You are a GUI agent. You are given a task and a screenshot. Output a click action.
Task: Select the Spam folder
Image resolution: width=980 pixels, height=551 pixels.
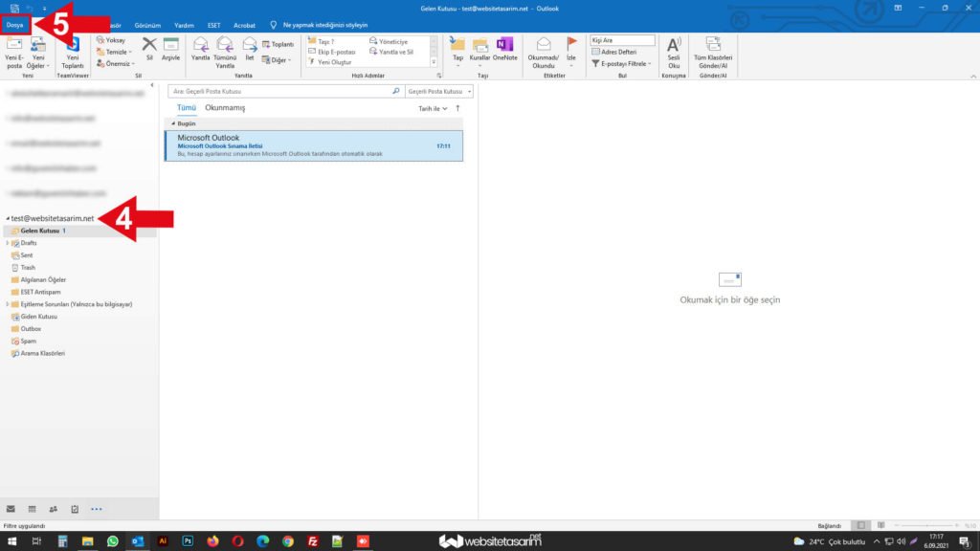[28, 341]
